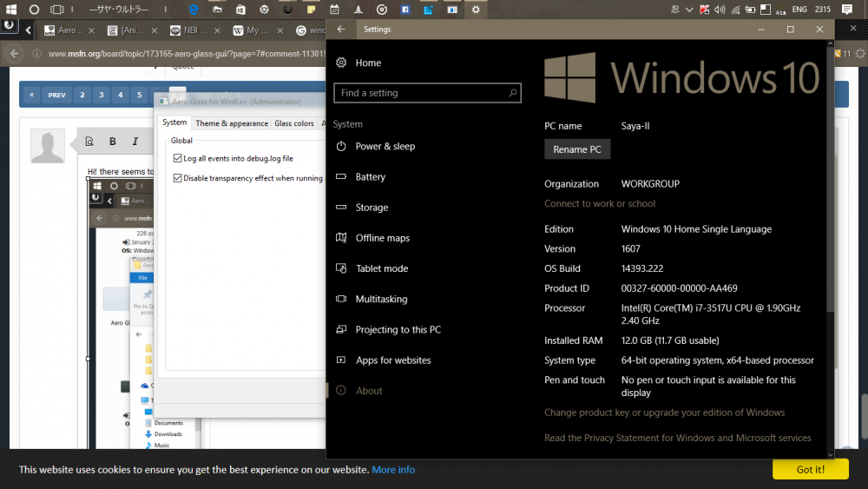Open Tablet mode settings
Viewport: 868px width, 489px height.
(x=372, y=268)
